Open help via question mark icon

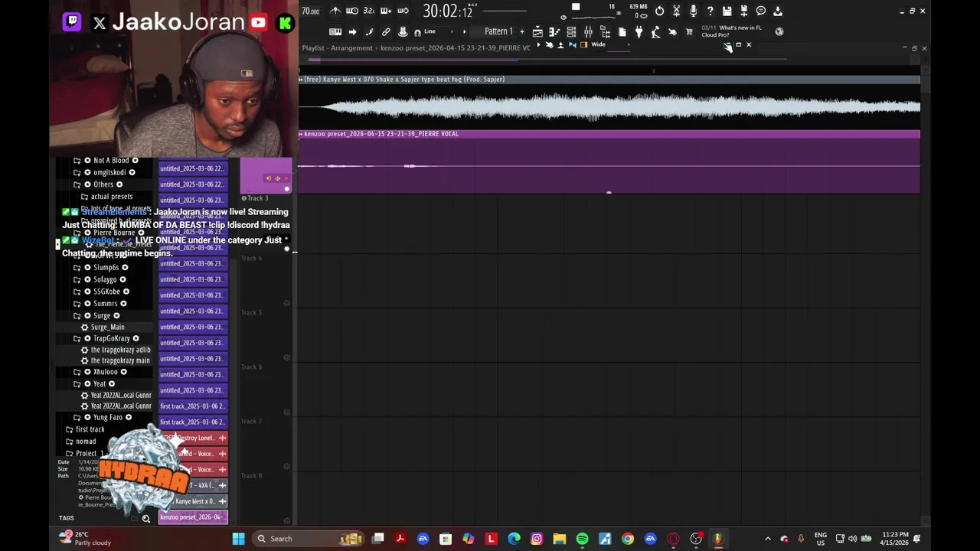pyautogui.click(x=710, y=11)
